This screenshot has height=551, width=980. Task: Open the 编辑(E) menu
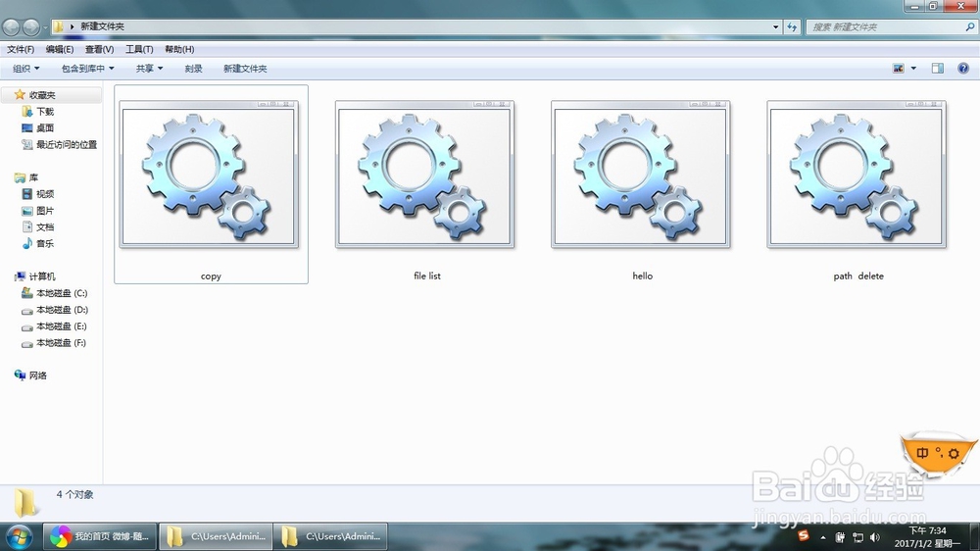(60, 49)
